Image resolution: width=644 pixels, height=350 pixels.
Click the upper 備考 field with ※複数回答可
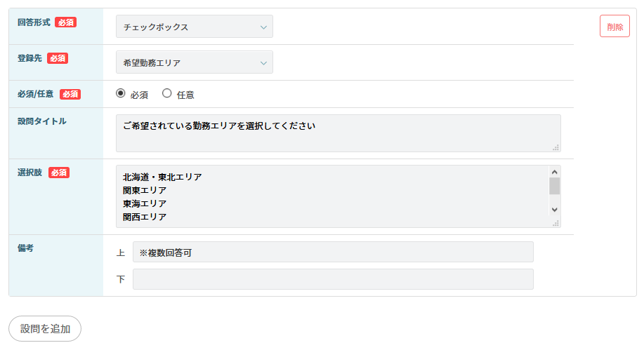pos(333,252)
